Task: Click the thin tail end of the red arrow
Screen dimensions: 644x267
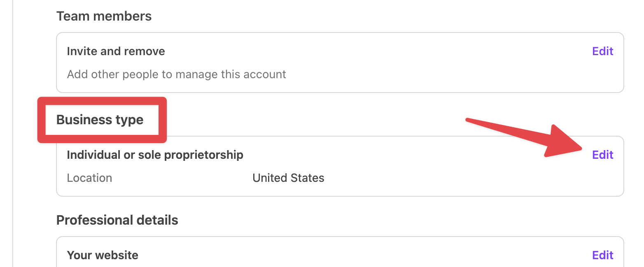Action: (x=469, y=120)
